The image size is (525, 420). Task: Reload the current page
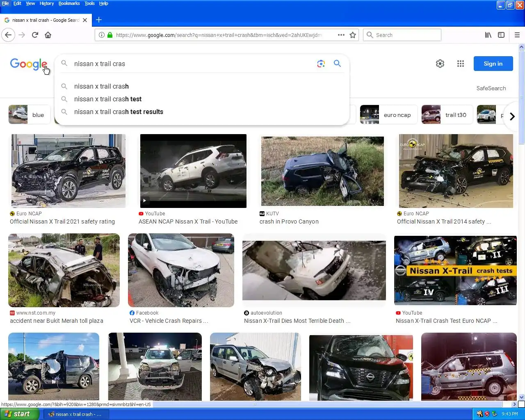(x=35, y=35)
